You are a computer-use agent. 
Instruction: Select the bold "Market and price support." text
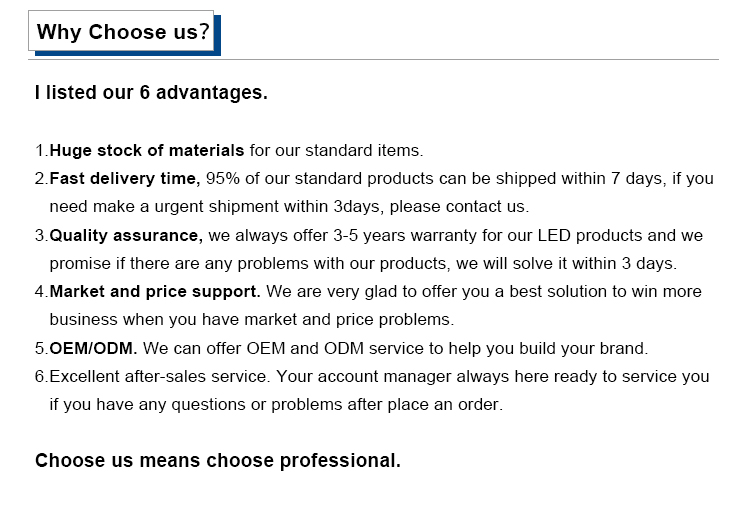click(155, 292)
